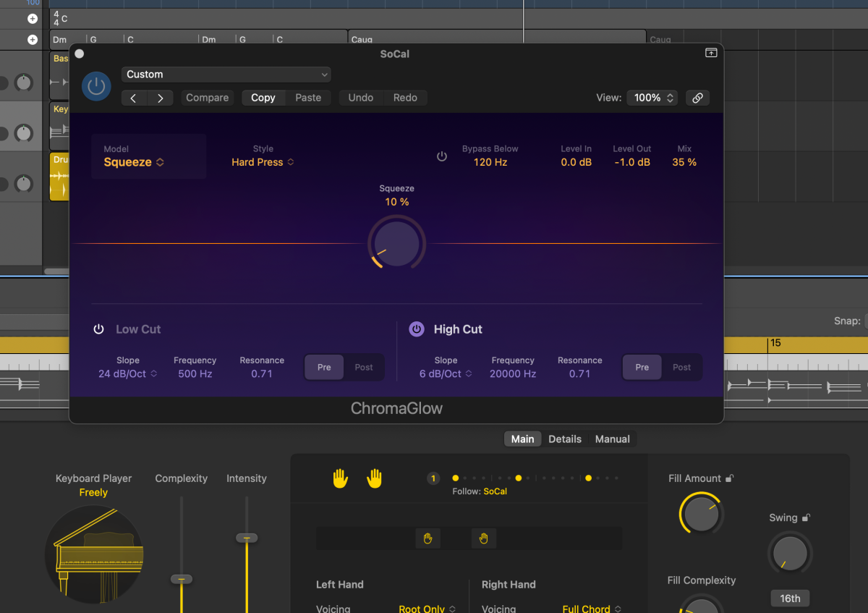
Task: Paste the copied plugin settings
Action: tap(307, 97)
